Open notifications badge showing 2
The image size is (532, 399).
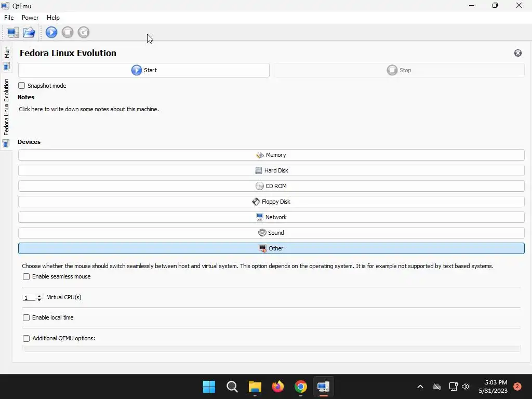(x=517, y=387)
